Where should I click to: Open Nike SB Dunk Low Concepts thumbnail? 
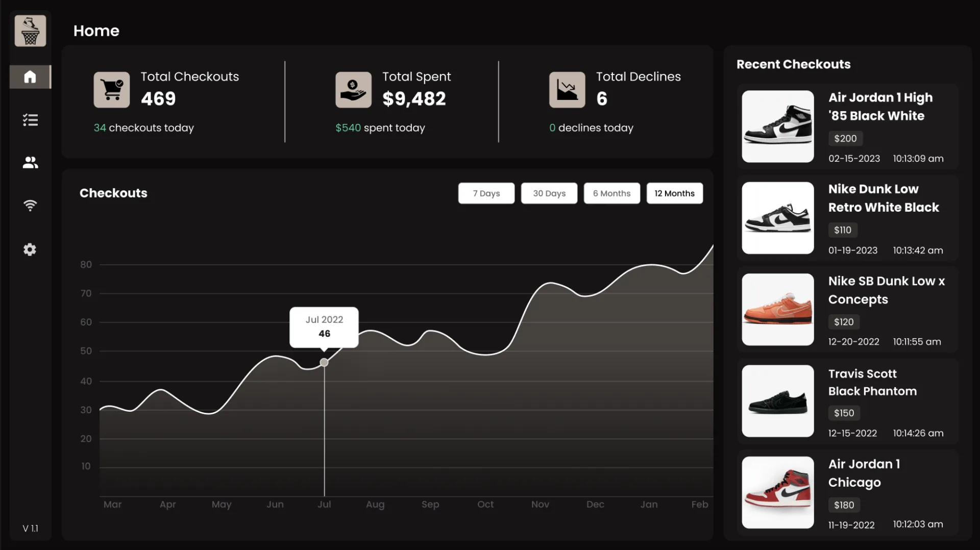pos(778,310)
